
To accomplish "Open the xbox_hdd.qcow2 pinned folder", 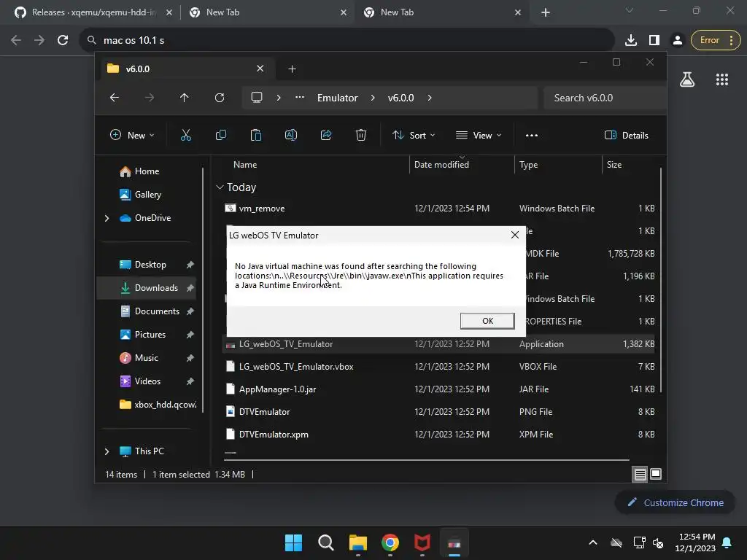I will (158, 404).
